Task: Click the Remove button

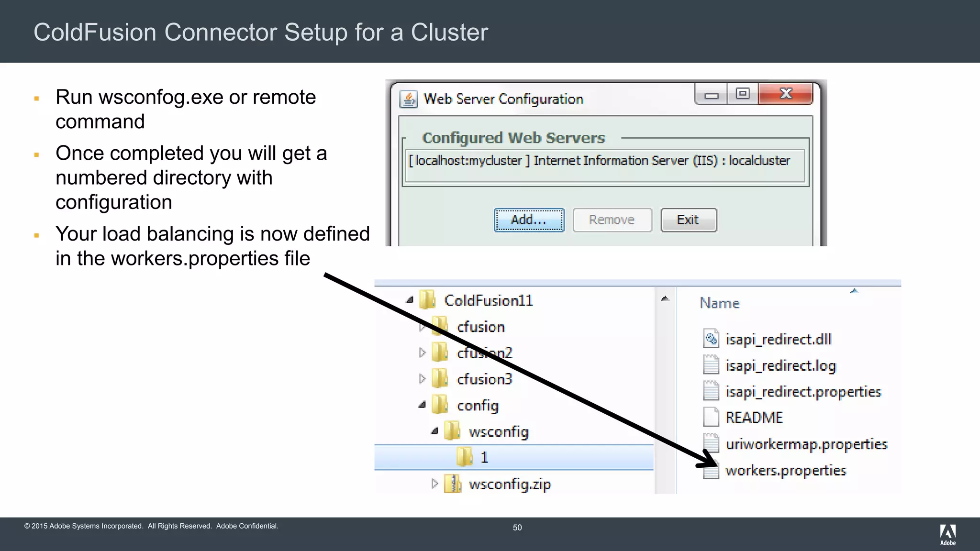Action: tap(612, 220)
